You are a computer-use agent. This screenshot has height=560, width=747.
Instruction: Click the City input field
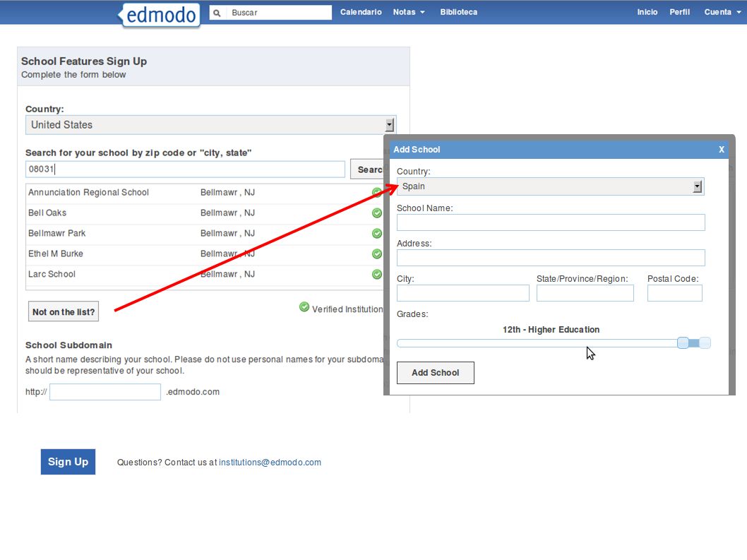(x=463, y=293)
